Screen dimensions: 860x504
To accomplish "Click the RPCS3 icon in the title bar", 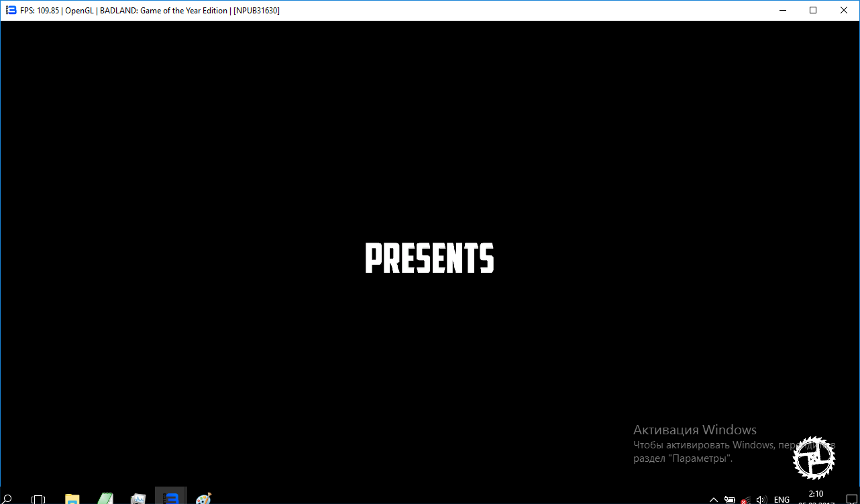I will 11,10.
